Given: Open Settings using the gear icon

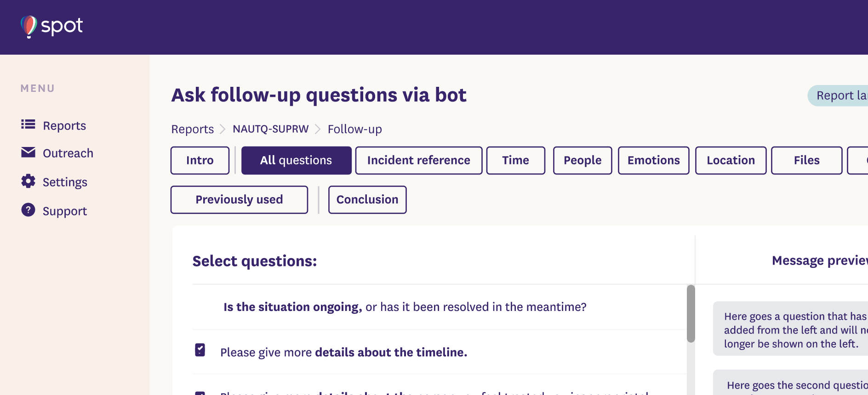Looking at the screenshot, I should 28,181.
